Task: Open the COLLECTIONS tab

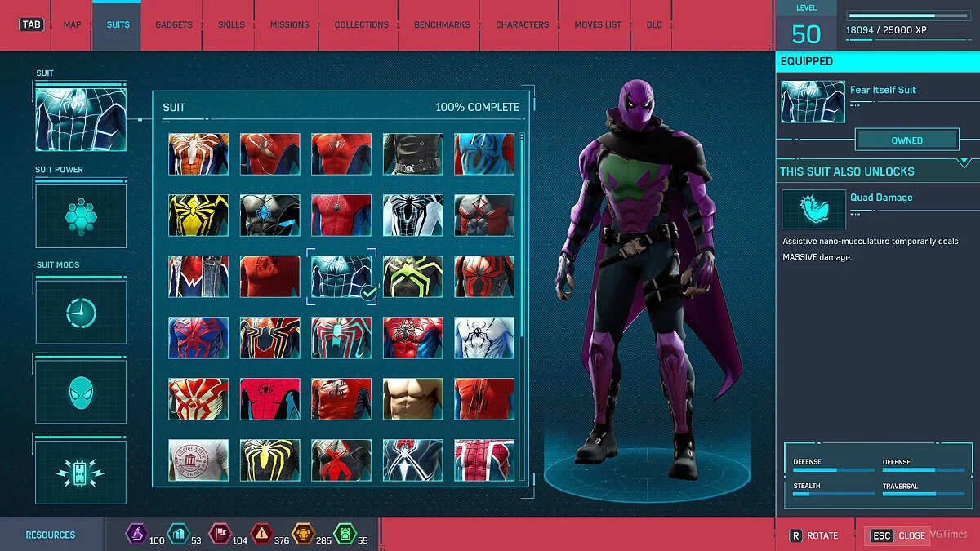Action: [360, 24]
